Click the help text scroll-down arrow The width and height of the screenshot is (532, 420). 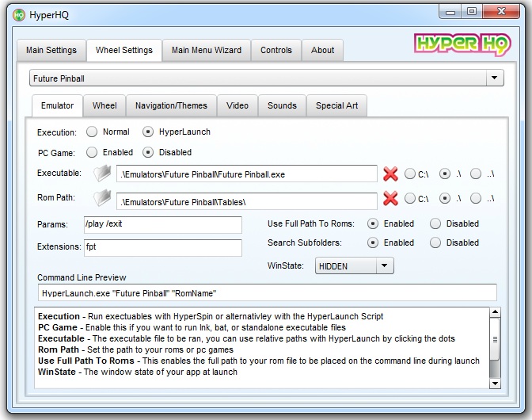click(495, 384)
